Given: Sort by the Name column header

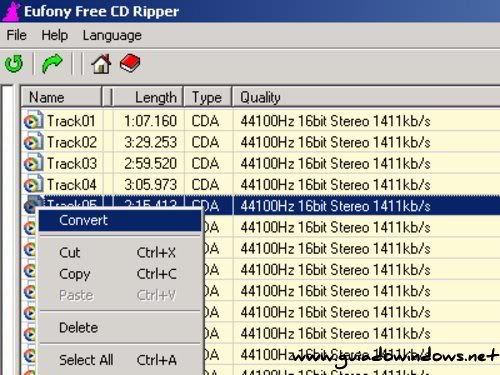Looking at the screenshot, I should point(61,97).
